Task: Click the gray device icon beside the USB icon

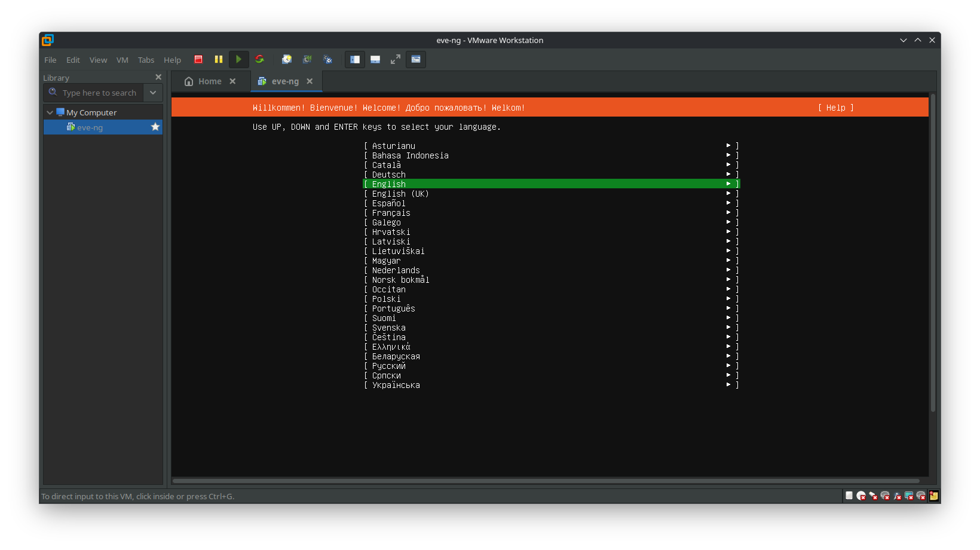Action: coord(885,496)
